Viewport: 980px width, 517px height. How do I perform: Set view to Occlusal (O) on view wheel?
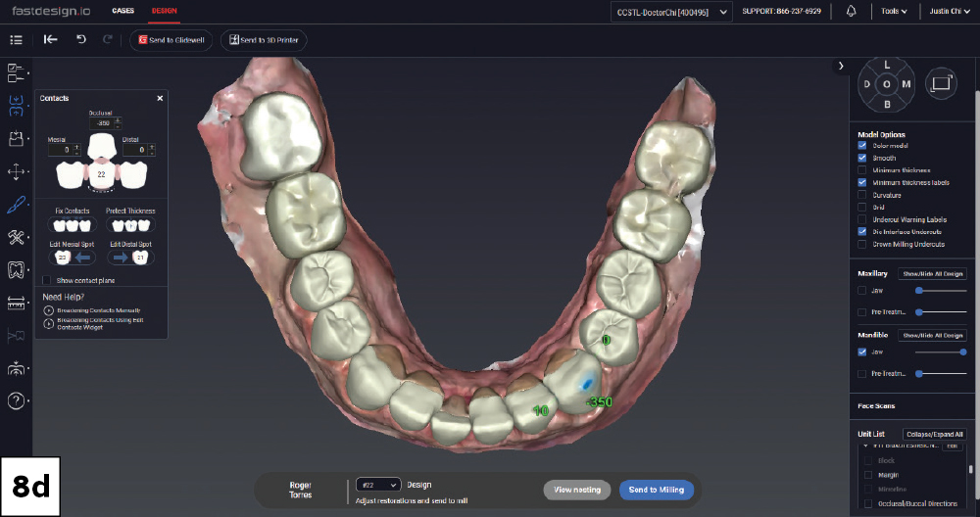tap(887, 84)
